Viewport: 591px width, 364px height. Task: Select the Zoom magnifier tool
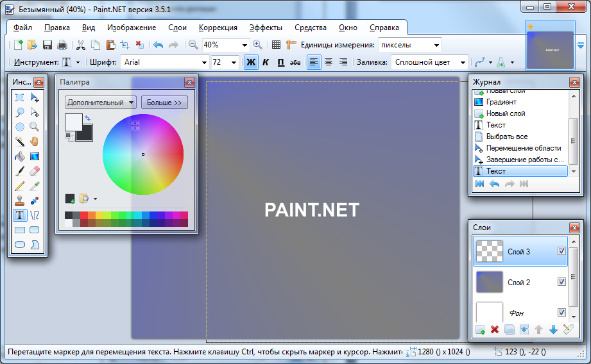[x=34, y=127]
